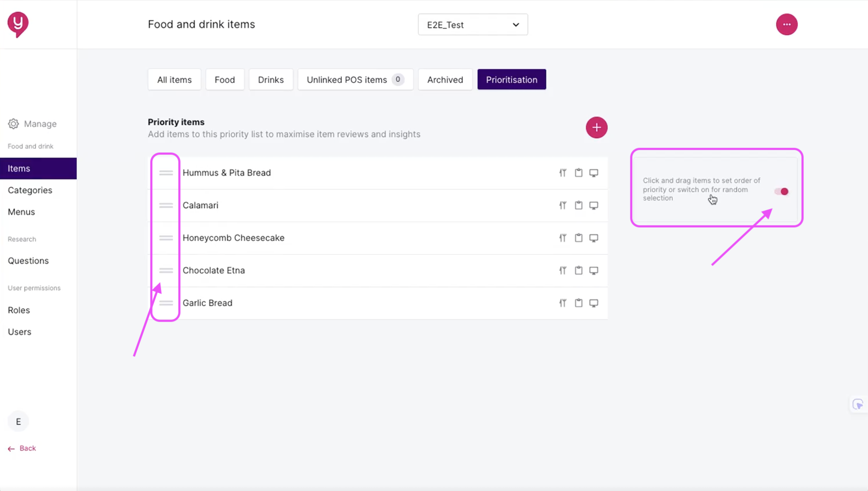The width and height of the screenshot is (868, 491).
Task: Click the monitor icon on Garlic Bread row
Action: point(593,303)
